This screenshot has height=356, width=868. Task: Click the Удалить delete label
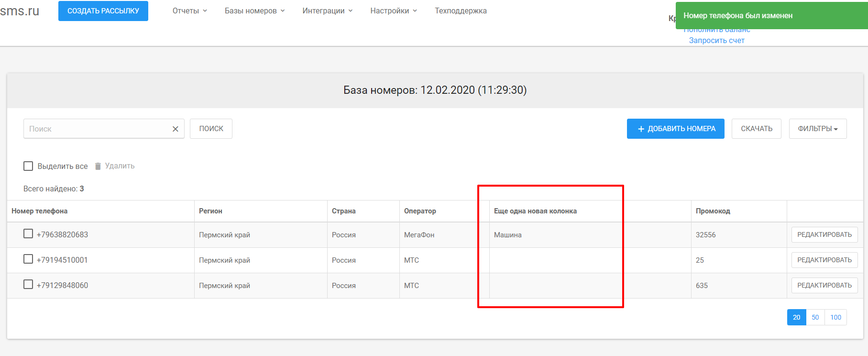[x=120, y=166]
